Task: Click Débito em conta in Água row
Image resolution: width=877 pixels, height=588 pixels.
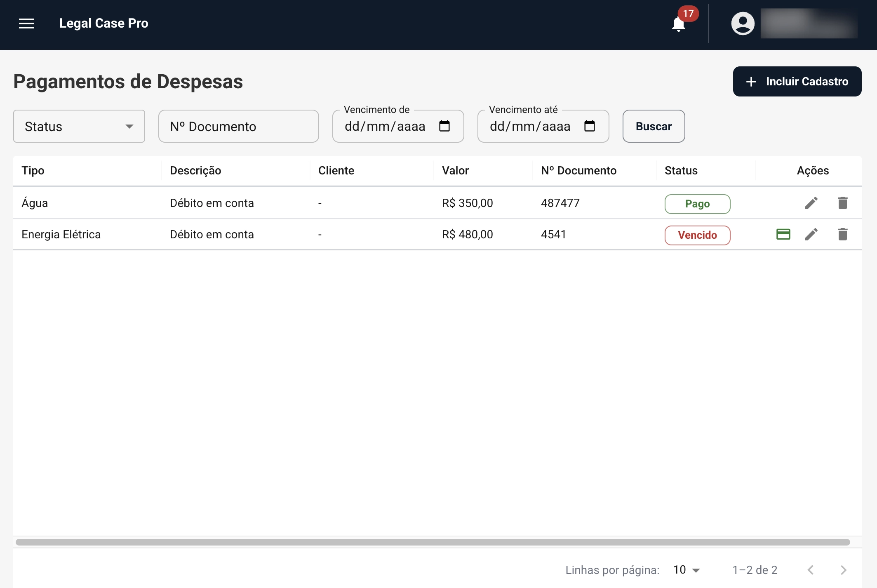Action: [212, 203]
